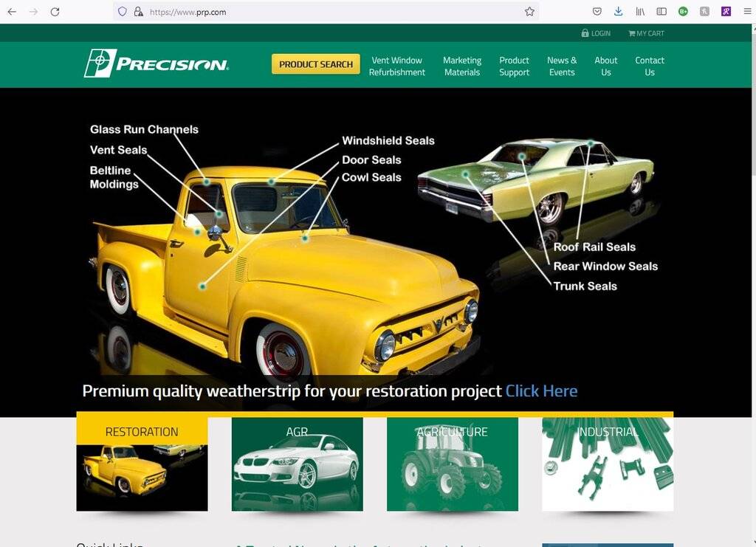Click the Precision logo in header

click(157, 63)
